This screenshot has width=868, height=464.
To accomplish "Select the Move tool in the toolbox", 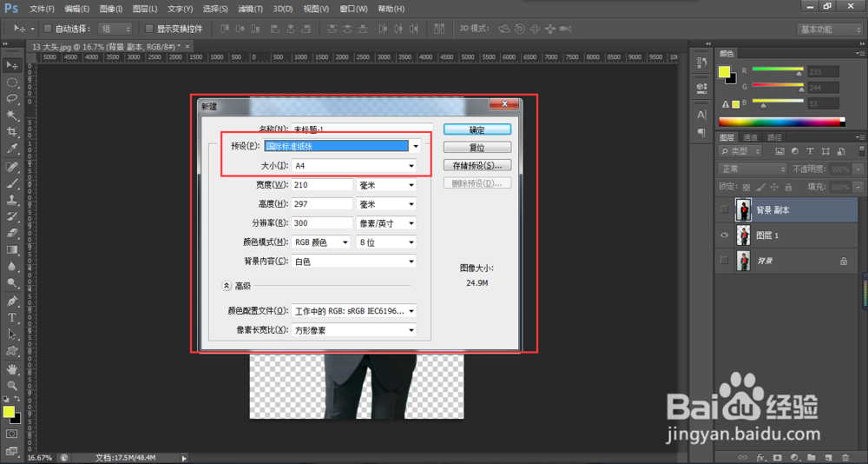I will [x=11, y=65].
